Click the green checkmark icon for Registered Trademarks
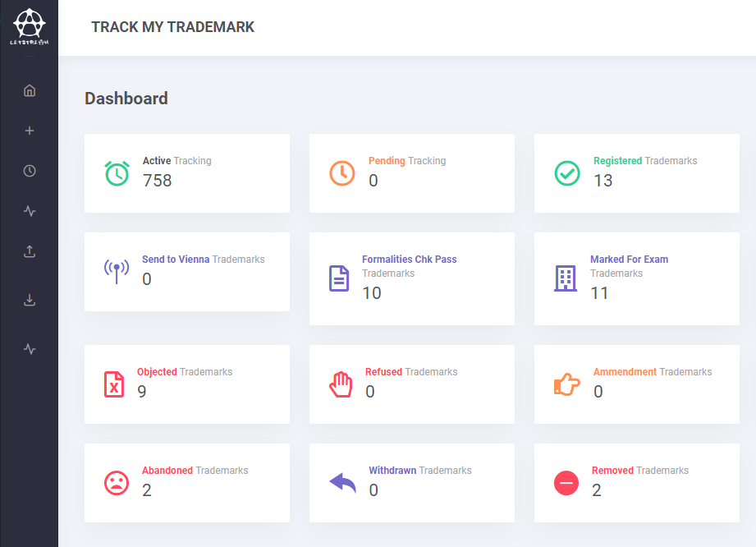The image size is (756, 547). [567, 173]
